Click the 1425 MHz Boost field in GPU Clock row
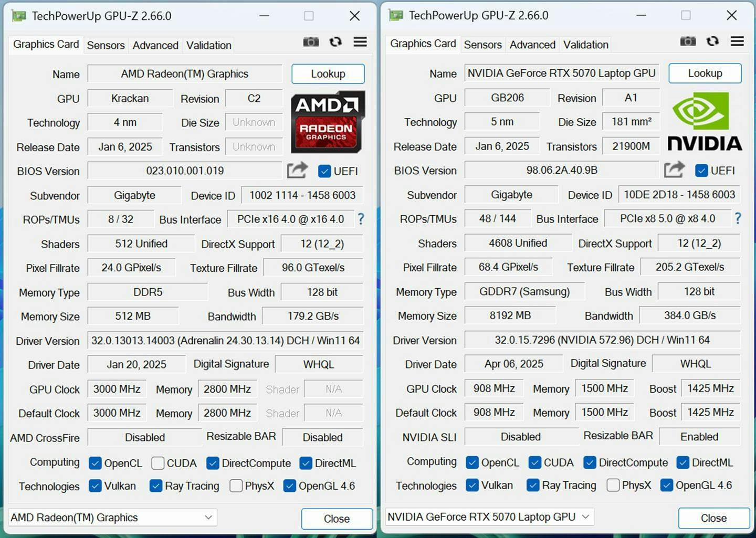This screenshot has height=538, width=756. pos(710,388)
